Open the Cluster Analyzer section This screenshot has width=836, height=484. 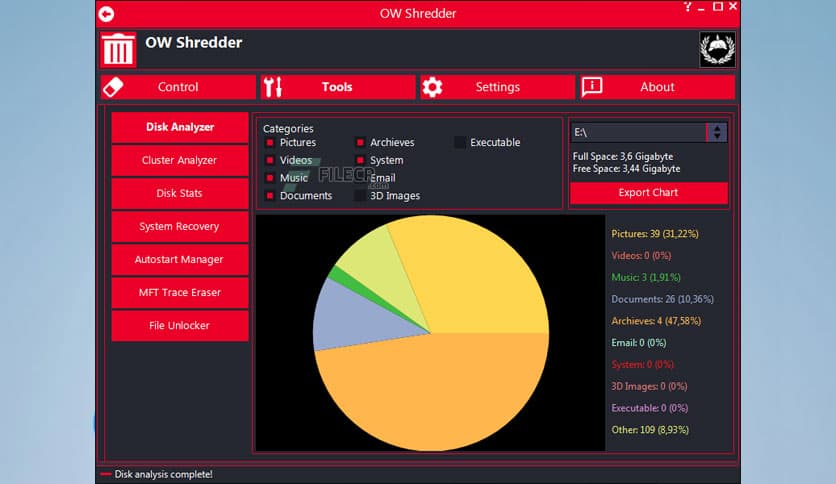pos(179,160)
